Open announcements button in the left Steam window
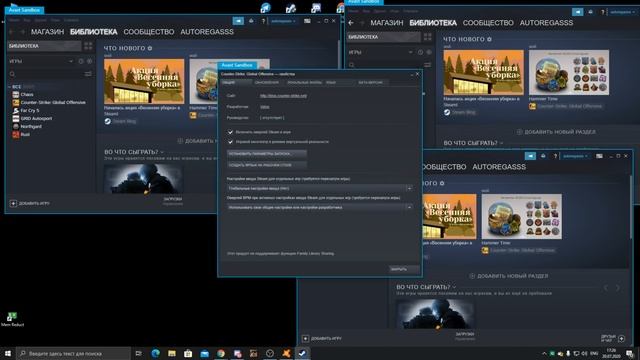This screenshot has height=360, width=640. [x=238, y=21]
